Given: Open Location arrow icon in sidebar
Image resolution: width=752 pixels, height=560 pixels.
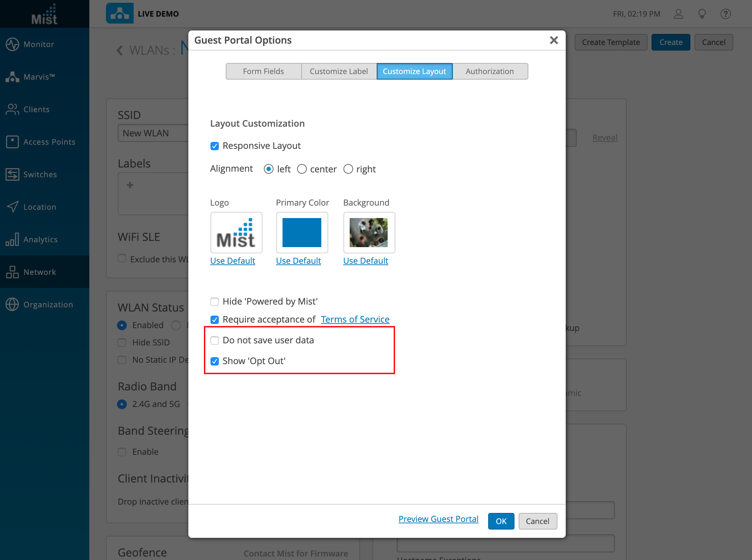Looking at the screenshot, I should tap(12, 207).
